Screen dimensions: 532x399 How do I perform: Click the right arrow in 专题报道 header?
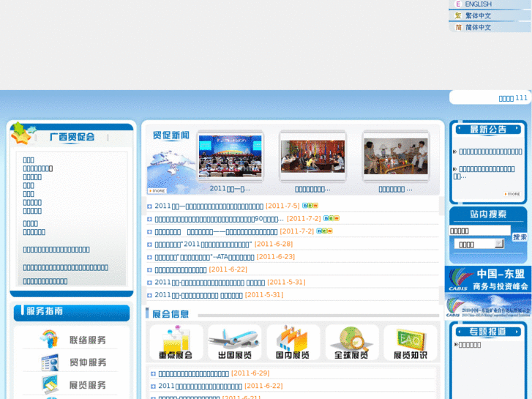click(x=517, y=332)
